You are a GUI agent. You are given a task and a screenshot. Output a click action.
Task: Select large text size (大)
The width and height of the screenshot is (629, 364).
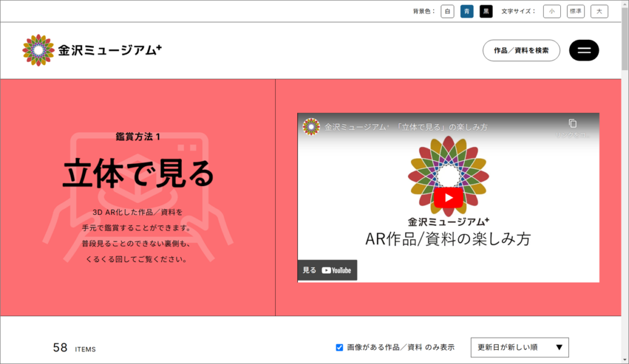coord(599,11)
